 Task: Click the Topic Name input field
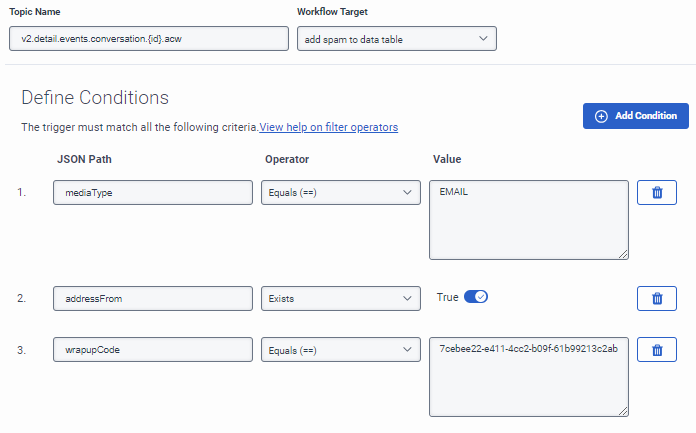point(146,38)
